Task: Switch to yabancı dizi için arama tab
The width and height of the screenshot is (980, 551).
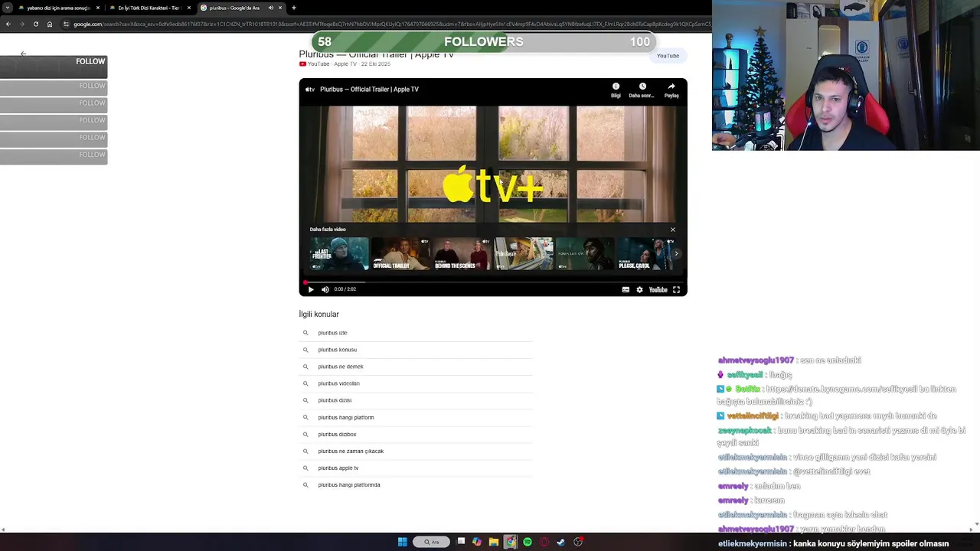Action: click(x=58, y=8)
